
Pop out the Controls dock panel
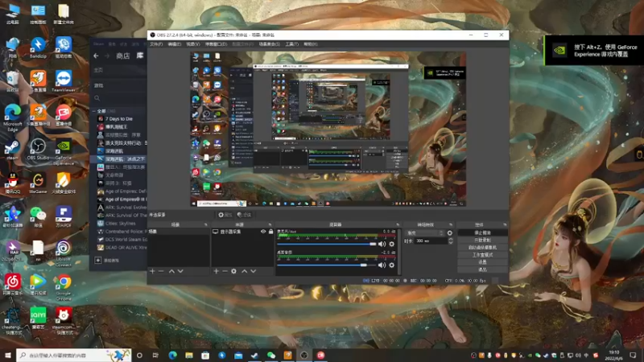tap(505, 225)
